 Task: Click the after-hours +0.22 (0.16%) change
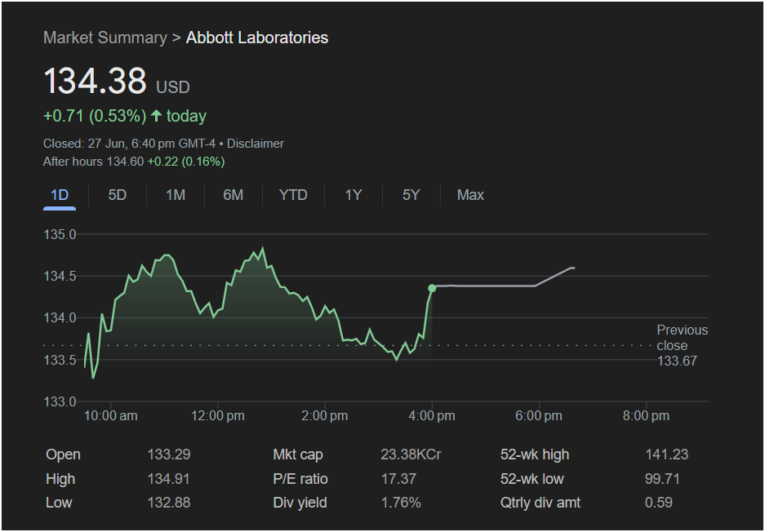pyautogui.click(x=186, y=162)
